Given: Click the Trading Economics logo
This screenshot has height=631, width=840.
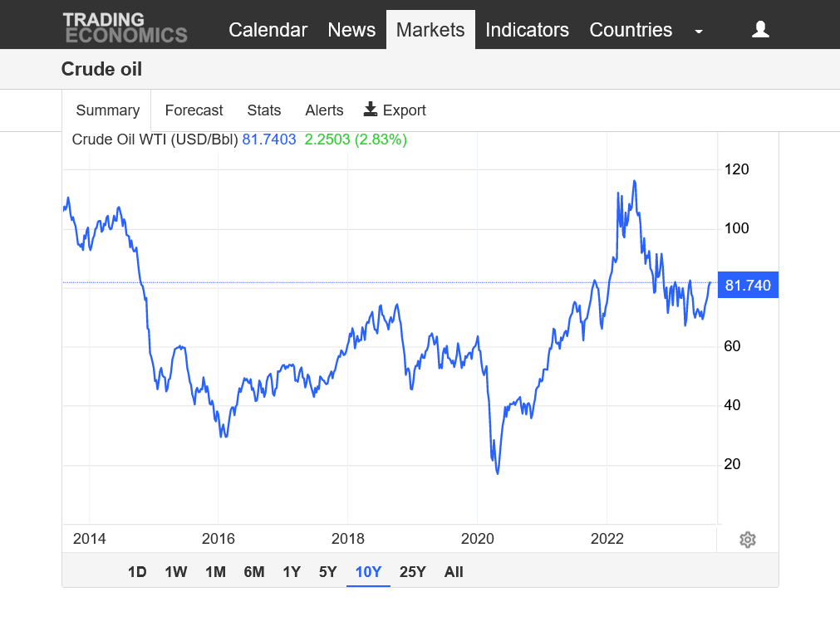Looking at the screenshot, I should pos(125,27).
